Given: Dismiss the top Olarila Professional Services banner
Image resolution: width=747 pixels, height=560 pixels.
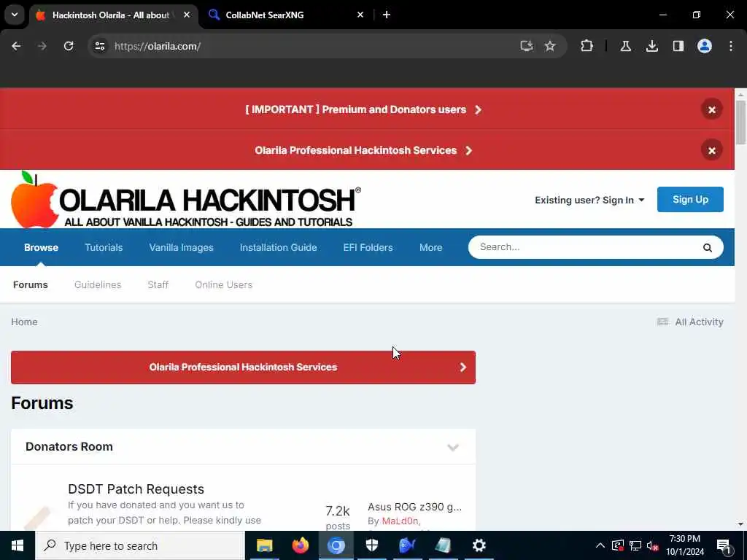Looking at the screenshot, I should coord(711,150).
